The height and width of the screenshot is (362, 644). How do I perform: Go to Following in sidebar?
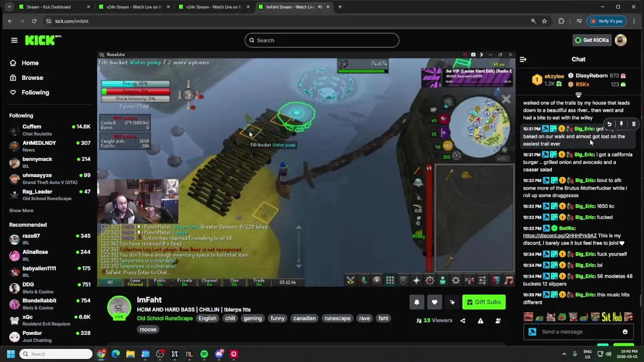pyautogui.click(x=35, y=93)
